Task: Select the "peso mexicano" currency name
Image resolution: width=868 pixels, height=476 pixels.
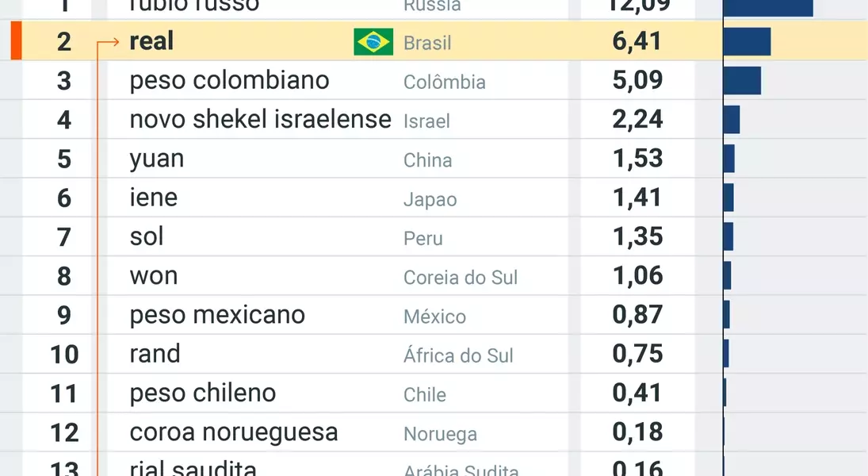Action: (217, 315)
